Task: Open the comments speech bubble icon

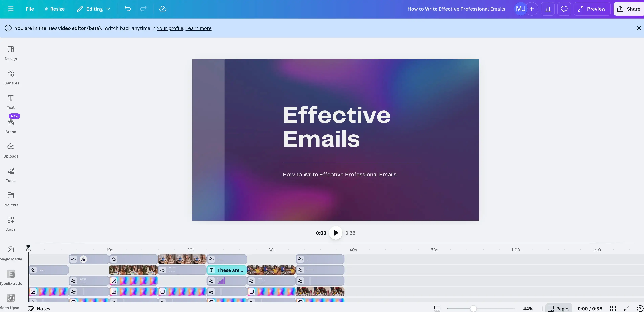Action: (564, 9)
